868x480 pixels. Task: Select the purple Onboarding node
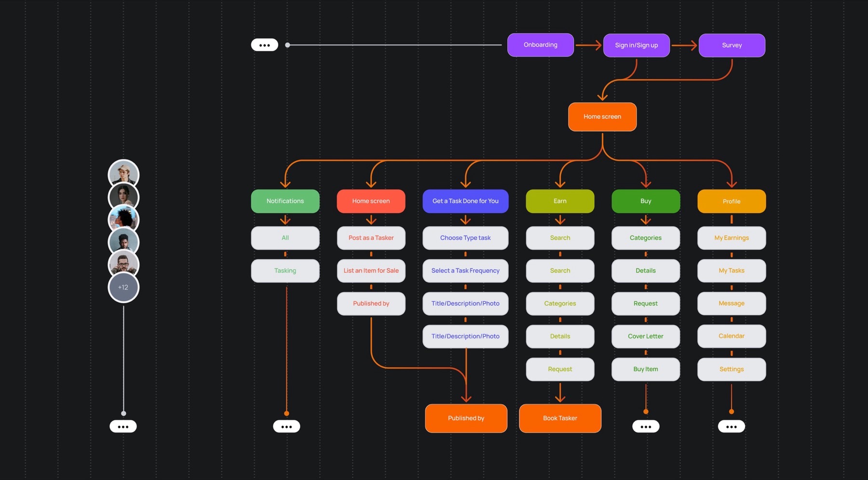(x=541, y=45)
